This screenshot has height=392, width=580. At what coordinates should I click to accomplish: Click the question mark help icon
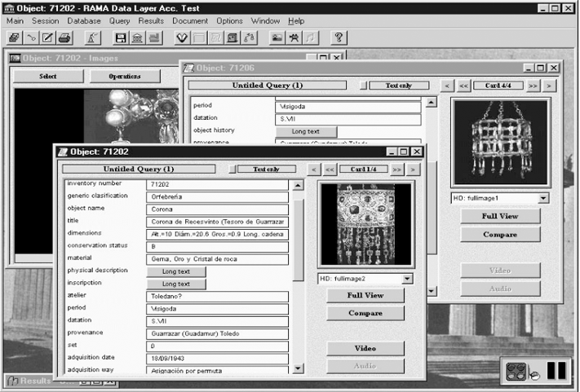(x=339, y=37)
